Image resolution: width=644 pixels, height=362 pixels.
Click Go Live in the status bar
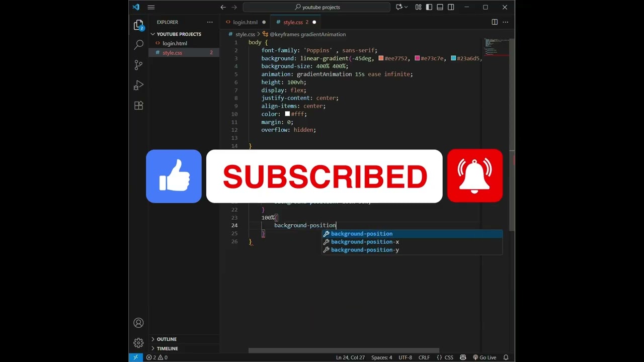click(485, 357)
